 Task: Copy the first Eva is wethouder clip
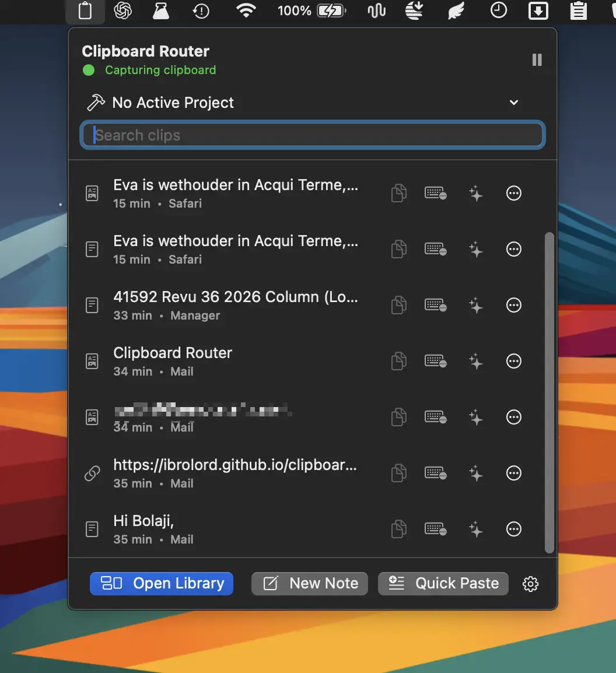(399, 193)
